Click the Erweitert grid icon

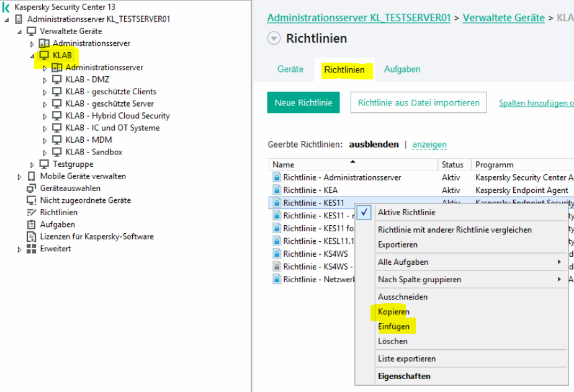(31, 249)
